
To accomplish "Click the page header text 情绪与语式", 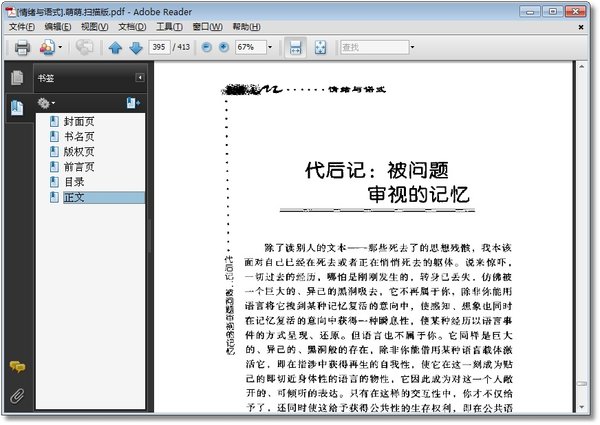I will 357,90.
